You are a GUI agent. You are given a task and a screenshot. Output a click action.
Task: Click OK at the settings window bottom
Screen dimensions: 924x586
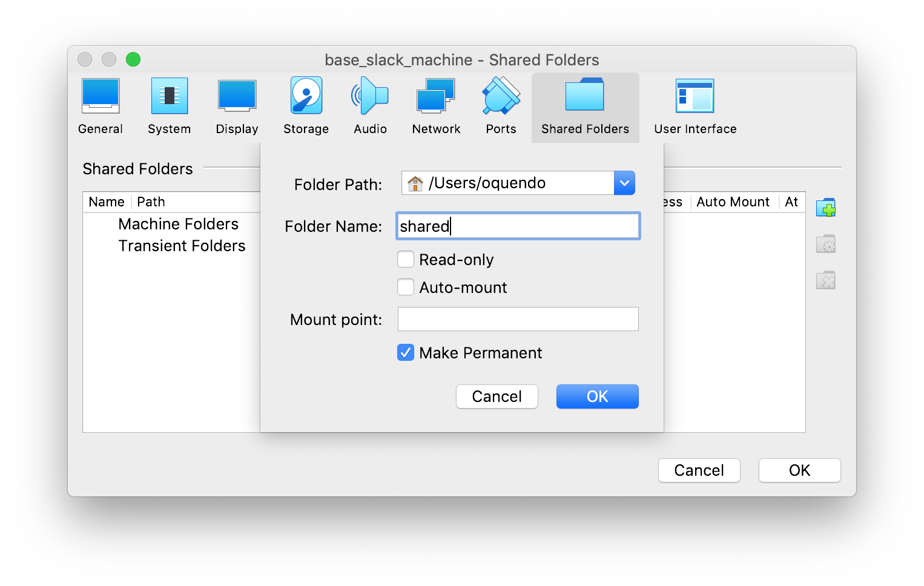click(x=800, y=470)
